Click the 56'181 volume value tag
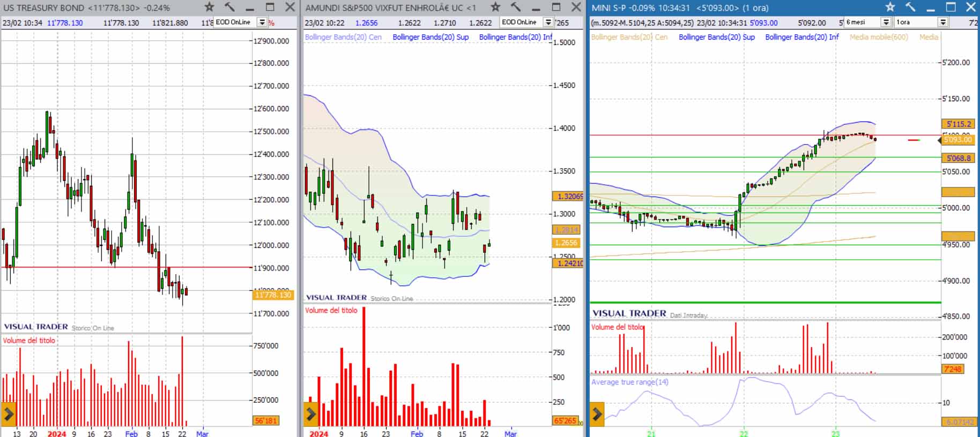980x437 pixels. pyautogui.click(x=266, y=420)
